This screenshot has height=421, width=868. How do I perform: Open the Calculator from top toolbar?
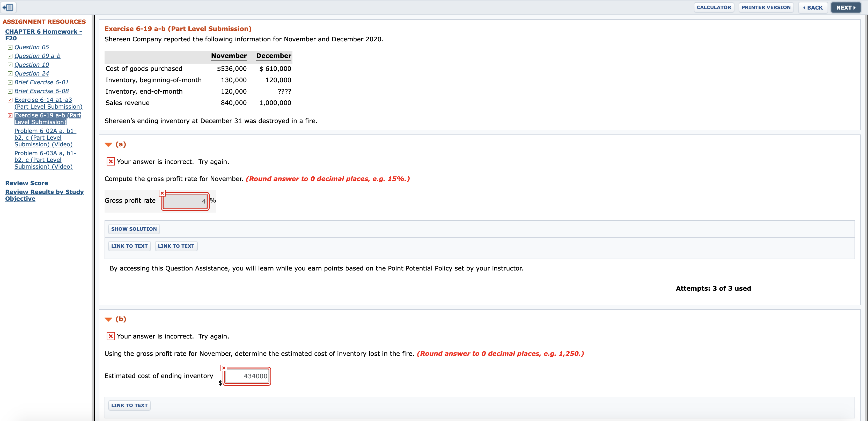[x=714, y=7]
